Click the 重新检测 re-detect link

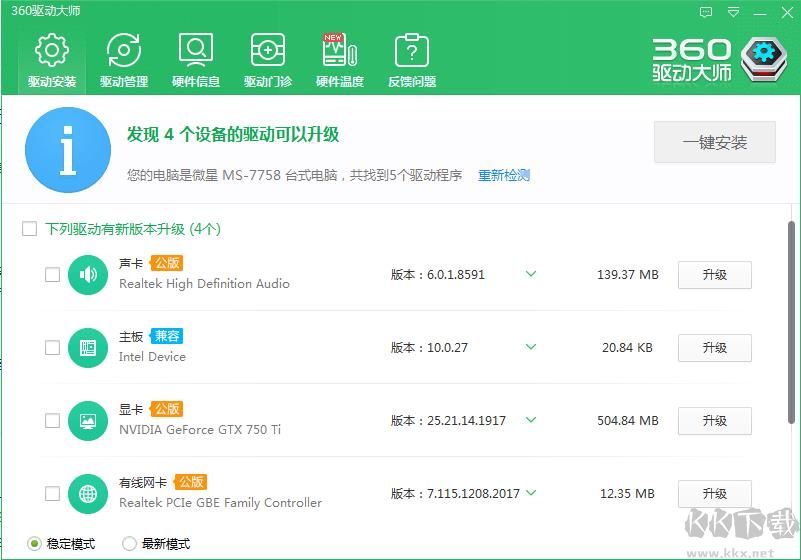(504, 176)
